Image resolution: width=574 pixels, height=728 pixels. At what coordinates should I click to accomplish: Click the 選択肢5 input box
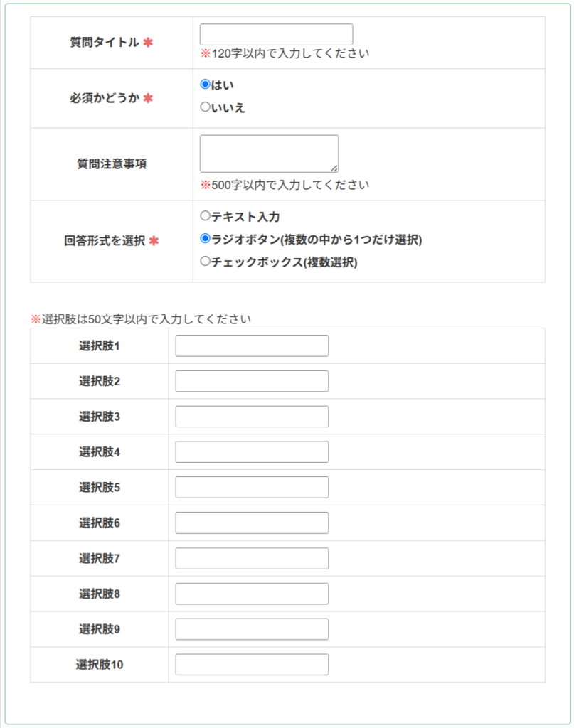tap(253, 488)
